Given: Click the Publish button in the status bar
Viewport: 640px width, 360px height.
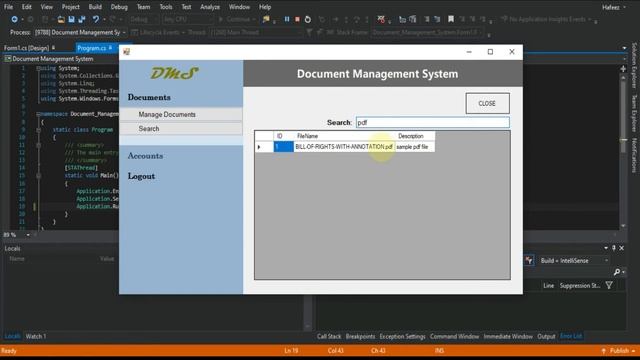Looking at the screenshot, I should pyautogui.click(x=619, y=351).
